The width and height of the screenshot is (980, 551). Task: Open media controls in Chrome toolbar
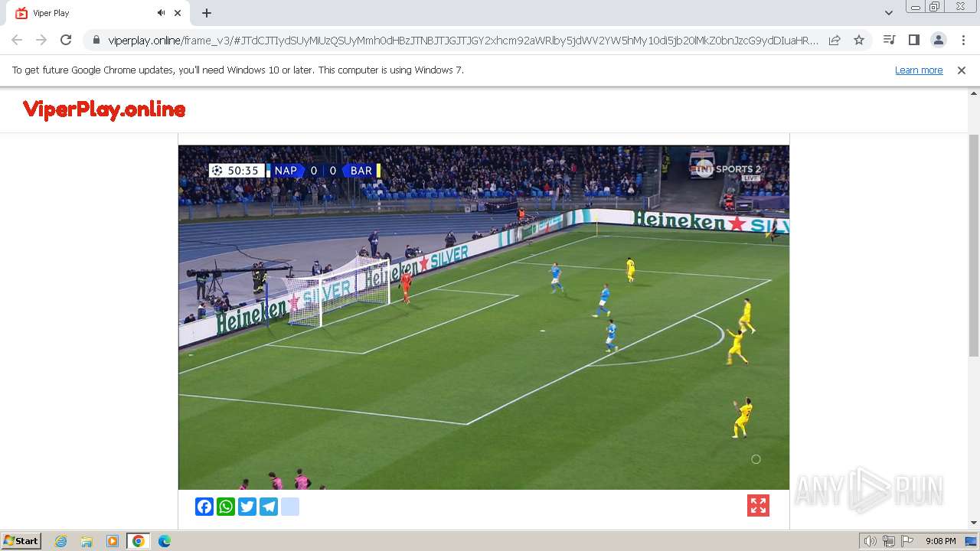[x=889, y=40]
